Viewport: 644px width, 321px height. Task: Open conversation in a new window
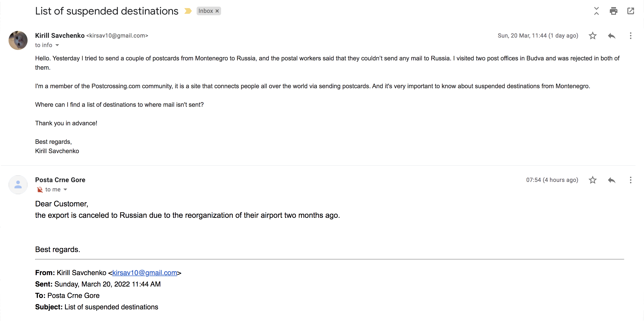pos(630,11)
